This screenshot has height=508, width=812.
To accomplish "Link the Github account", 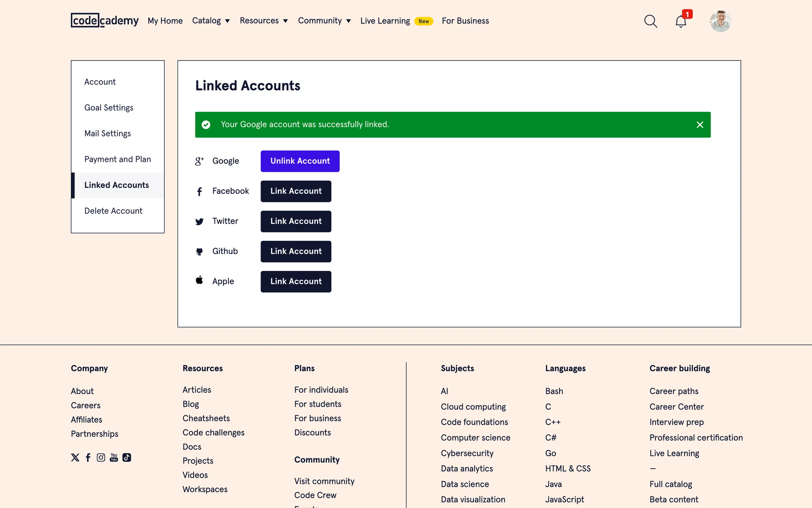I will point(296,251).
